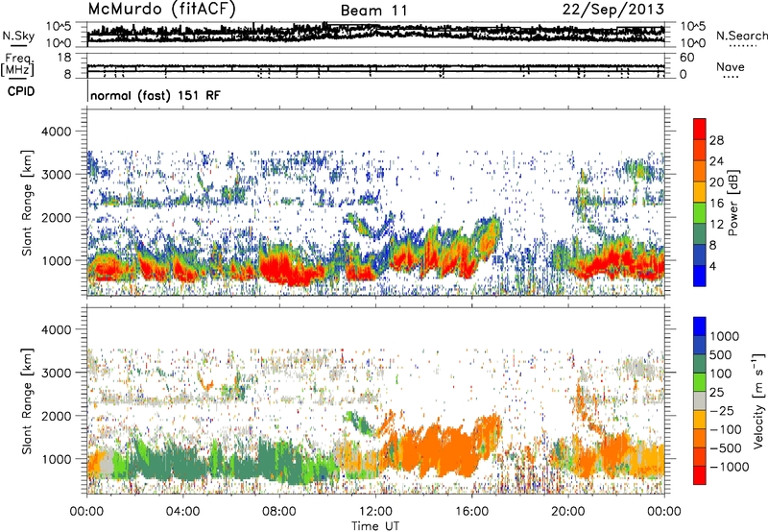
Task: Click the orange negative-velocity region near 14:00
Action: click(436, 450)
